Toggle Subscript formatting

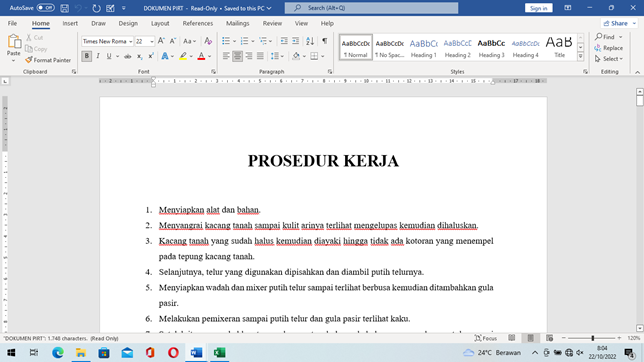[140, 56]
